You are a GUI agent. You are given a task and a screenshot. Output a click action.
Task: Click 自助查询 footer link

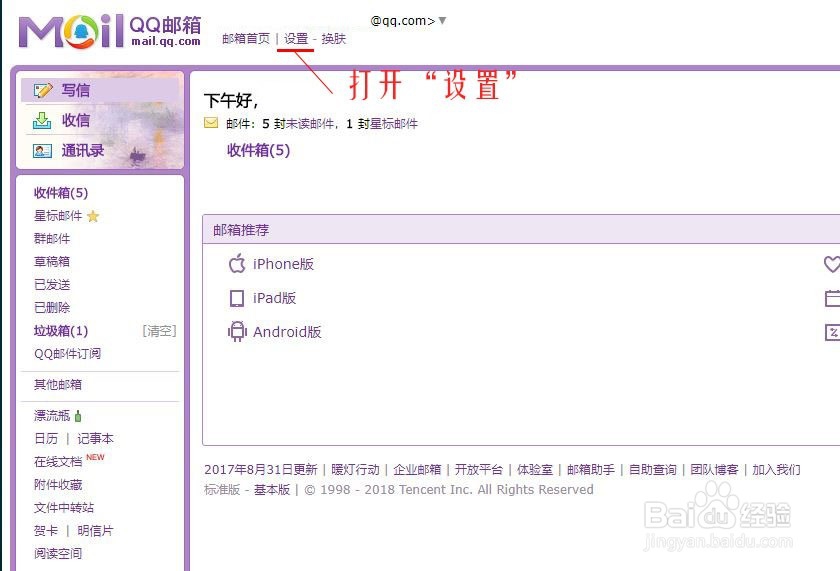(652, 470)
